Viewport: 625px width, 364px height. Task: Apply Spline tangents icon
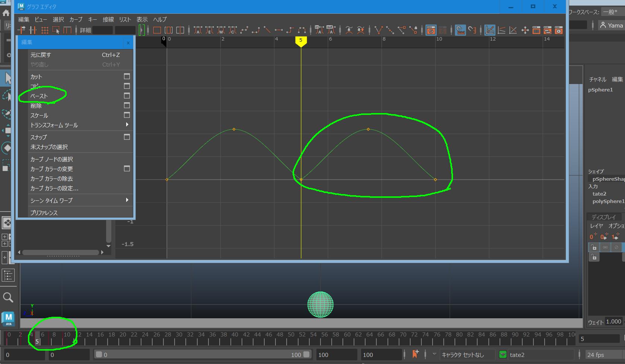(x=244, y=30)
